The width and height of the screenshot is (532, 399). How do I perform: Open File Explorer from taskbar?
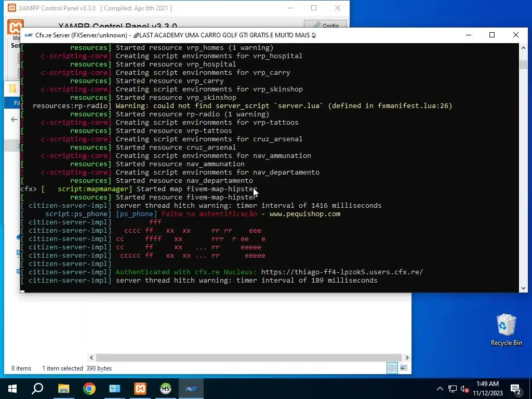pyautogui.click(x=63, y=389)
